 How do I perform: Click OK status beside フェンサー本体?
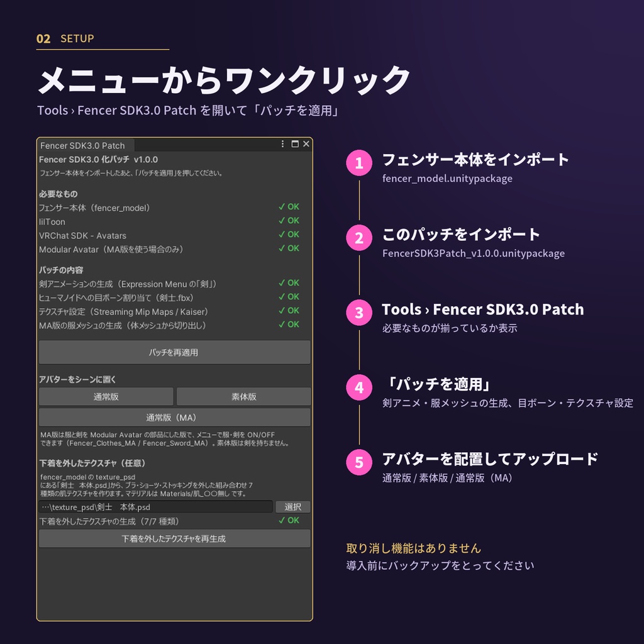pyautogui.click(x=289, y=206)
